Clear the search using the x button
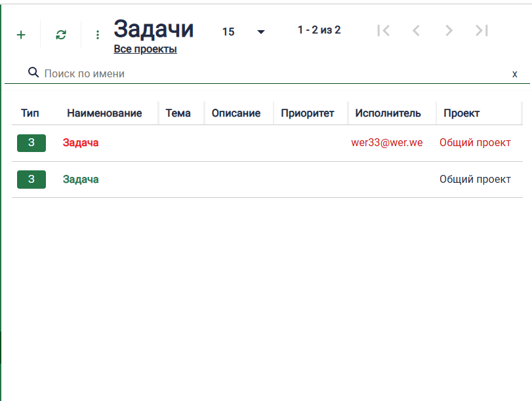This screenshot has height=401, width=532. coord(514,73)
